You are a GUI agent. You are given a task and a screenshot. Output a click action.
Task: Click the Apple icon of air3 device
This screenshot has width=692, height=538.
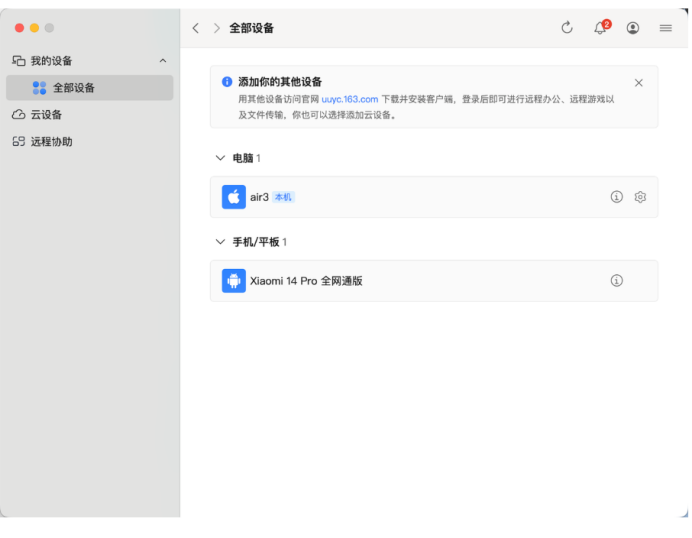234,197
